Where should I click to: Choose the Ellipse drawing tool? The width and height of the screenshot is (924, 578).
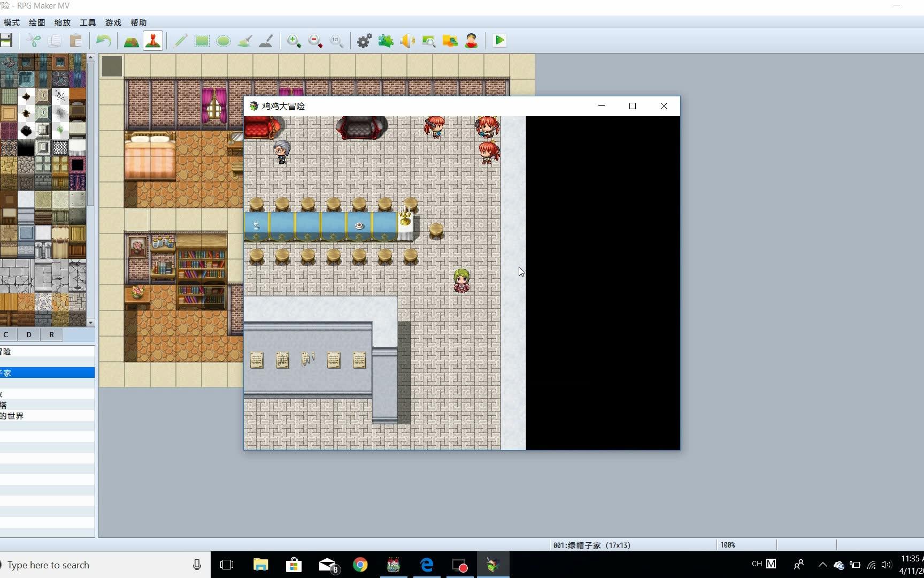coord(224,41)
